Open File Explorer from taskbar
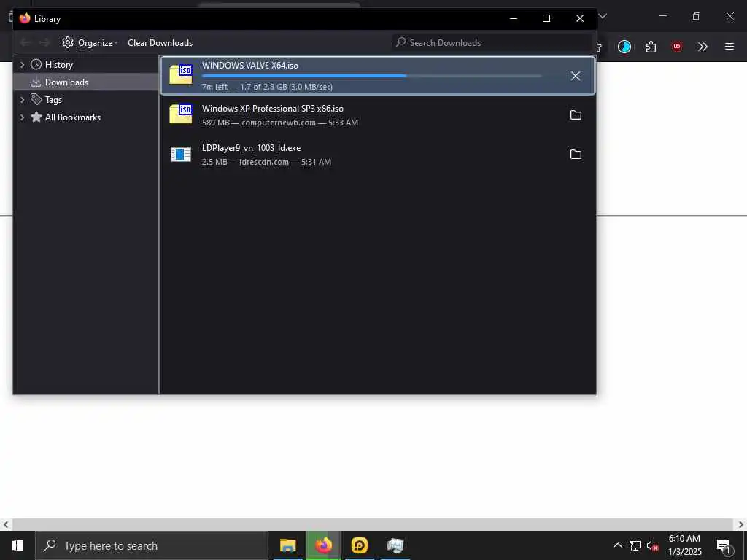Viewport: 747px width, 560px height. 287,545
